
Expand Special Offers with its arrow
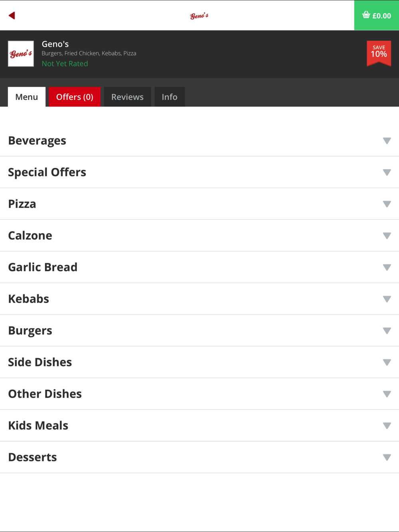[x=387, y=172]
